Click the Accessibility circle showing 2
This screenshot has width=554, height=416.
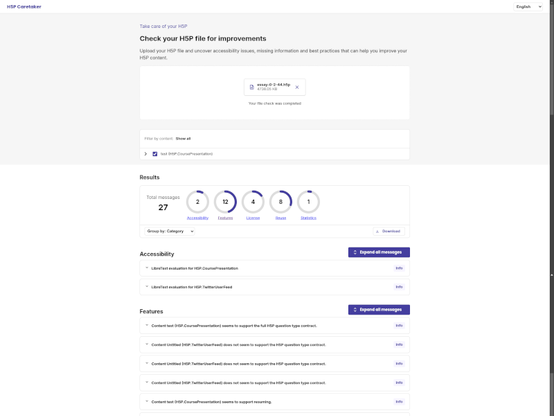click(x=198, y=202)
